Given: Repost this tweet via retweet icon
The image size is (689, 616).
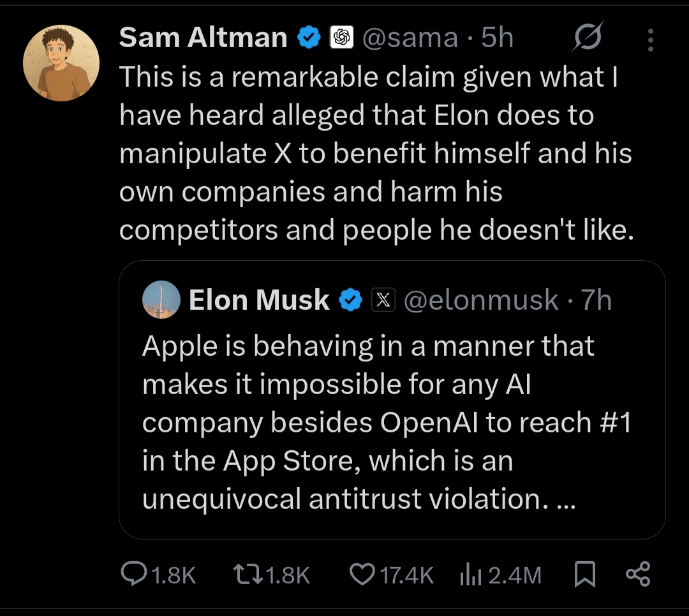Looking at the screenshot, I should coord(246,575).
